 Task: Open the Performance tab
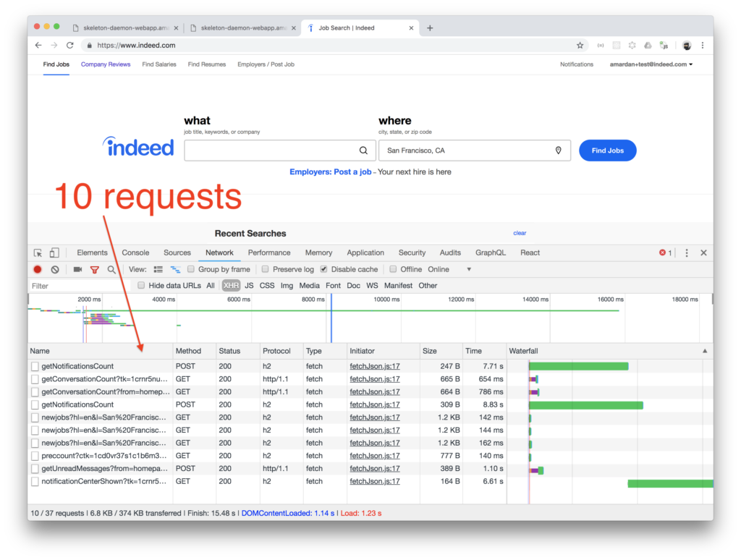(269, 253)
